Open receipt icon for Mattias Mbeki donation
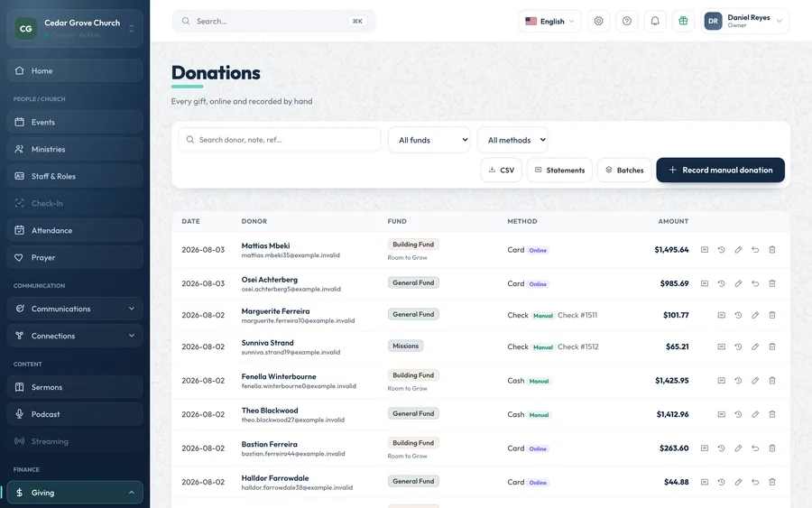 tap(705, 250)
